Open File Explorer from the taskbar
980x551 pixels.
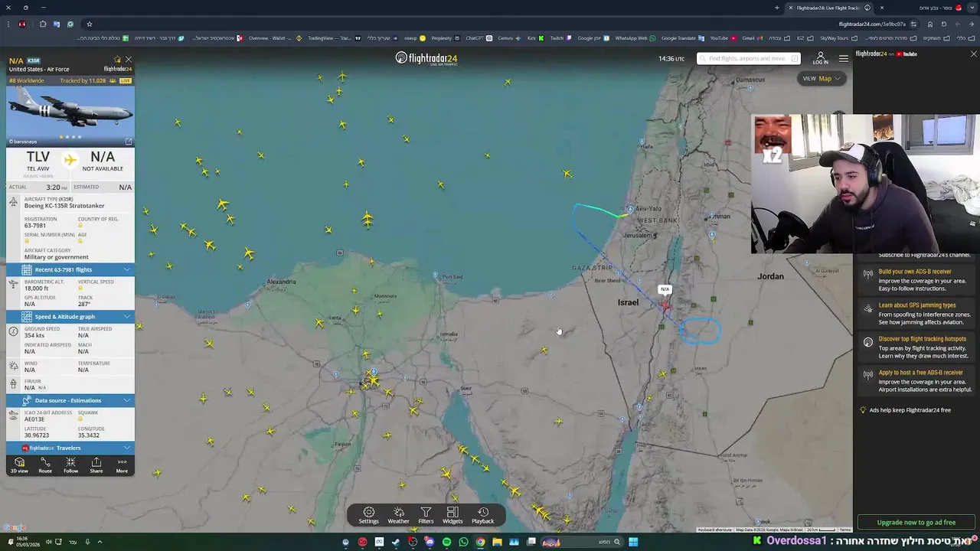497,542
